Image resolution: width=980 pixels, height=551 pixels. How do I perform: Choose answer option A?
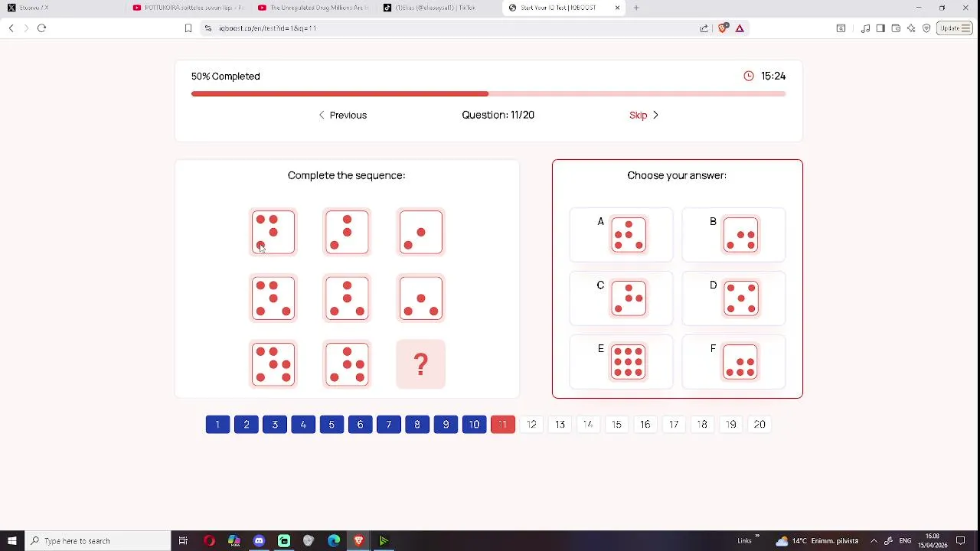click(621, 234)
